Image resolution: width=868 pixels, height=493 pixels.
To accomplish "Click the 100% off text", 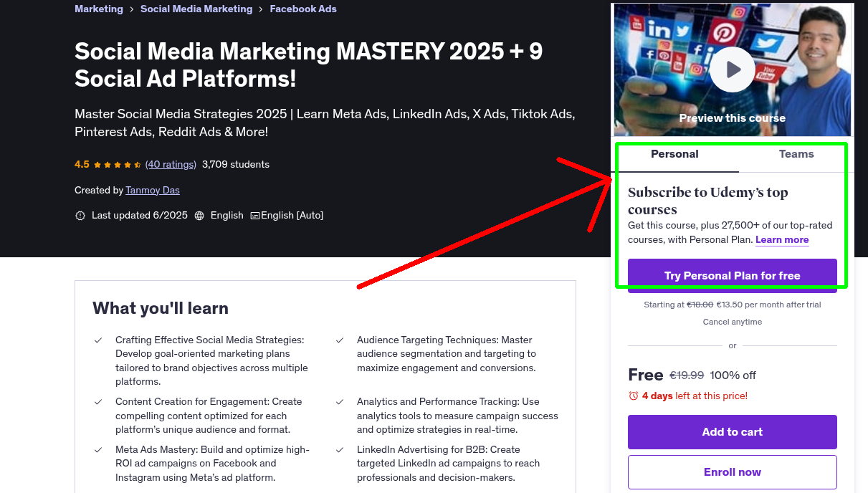I will [x=733, y=375].
